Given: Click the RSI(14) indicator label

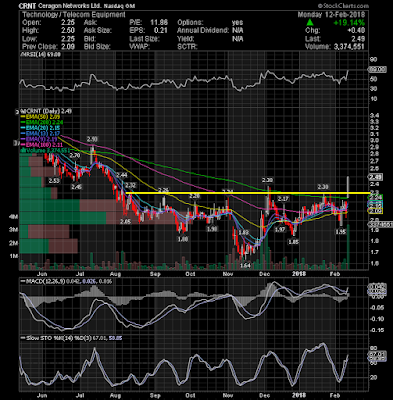Looking at the screenshot, I should coord(41,54).
